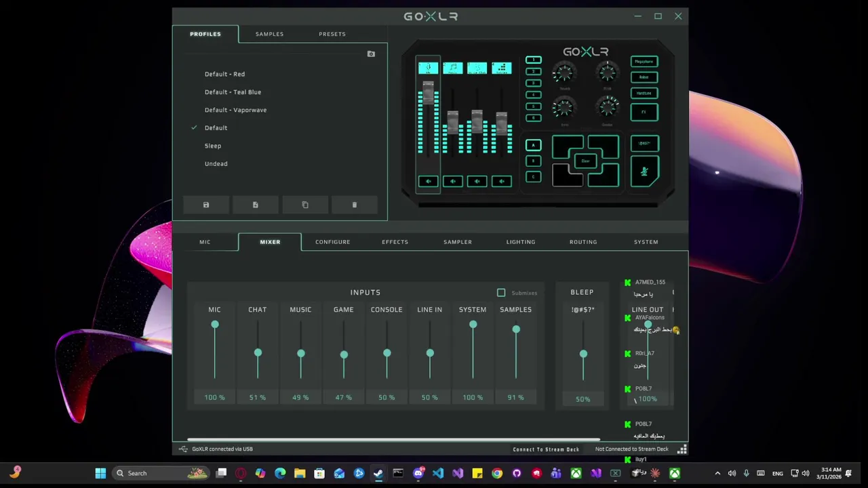Select the 'Default - Vaporwave' profile

(235, 110)
